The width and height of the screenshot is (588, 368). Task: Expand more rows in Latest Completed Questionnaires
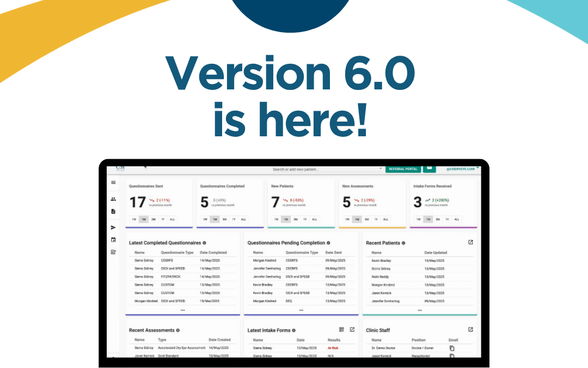[x=182, y=310]
